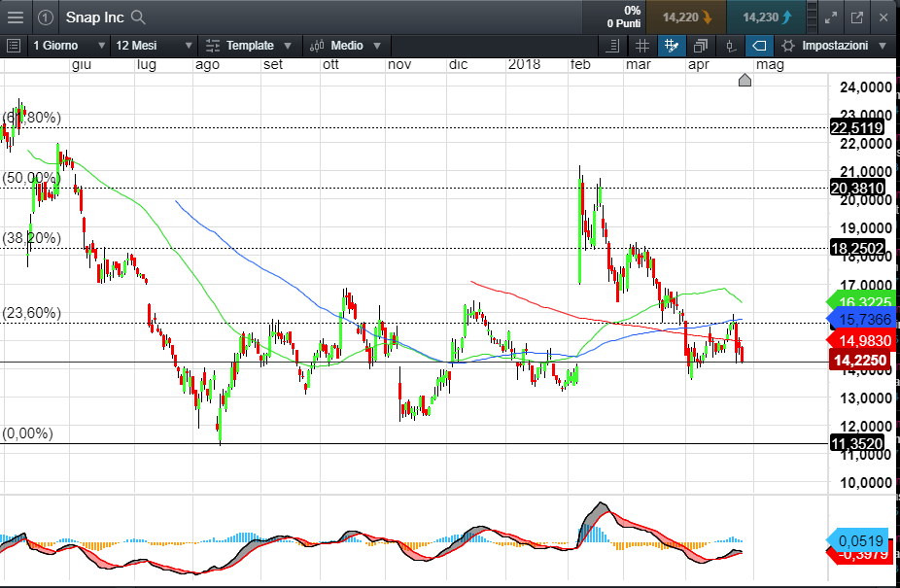Click the gear icon beside Impostazioni
This screenshot has width=900, height=588.
[788, 46]
